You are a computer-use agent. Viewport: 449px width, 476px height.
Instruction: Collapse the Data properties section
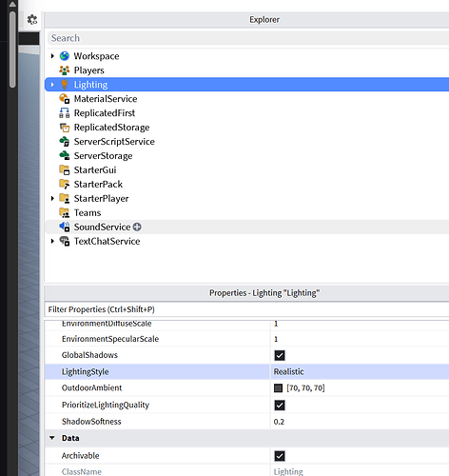click(52, 438)
